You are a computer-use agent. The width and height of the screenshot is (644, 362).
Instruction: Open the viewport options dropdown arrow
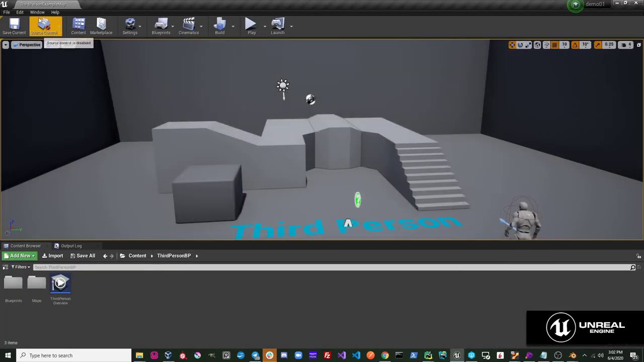click(6, 45)
